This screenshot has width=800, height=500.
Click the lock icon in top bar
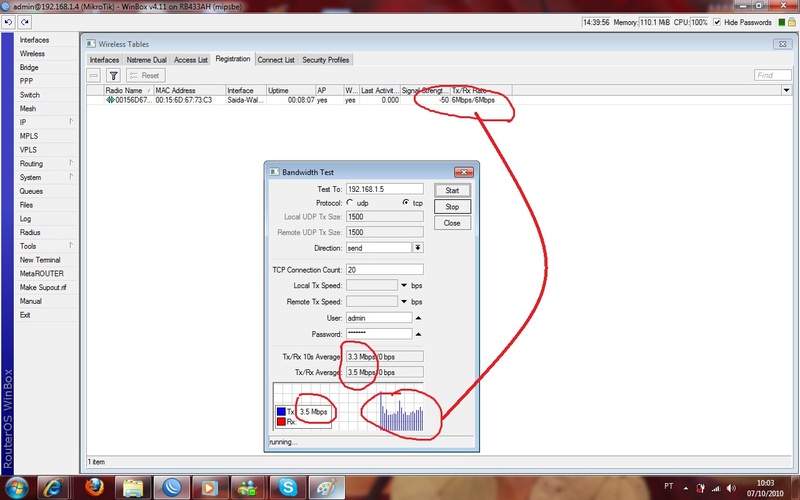click(x=792, y=22)
